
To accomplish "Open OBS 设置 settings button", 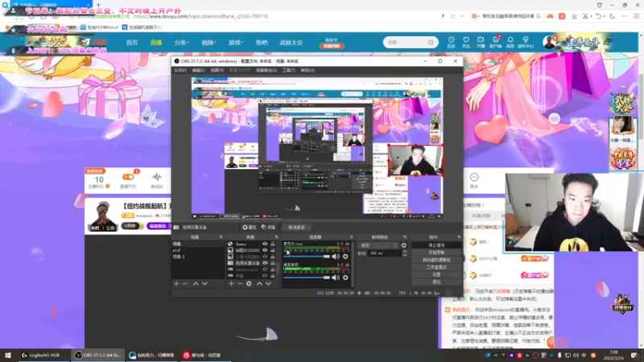I will click(x=436, y=274).
